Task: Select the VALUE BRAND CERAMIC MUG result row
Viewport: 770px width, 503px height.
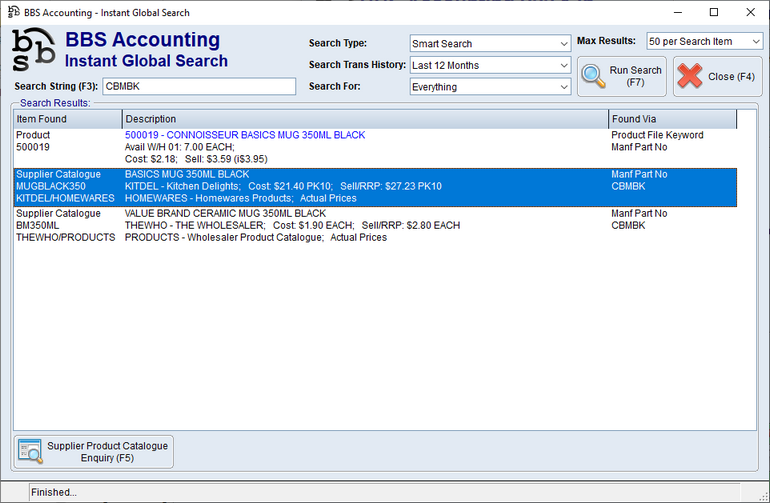Action: [364, 225]
